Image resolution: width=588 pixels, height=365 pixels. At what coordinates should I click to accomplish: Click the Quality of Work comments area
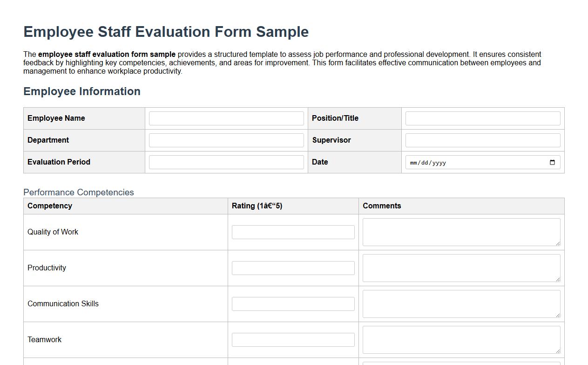point(461,232)
